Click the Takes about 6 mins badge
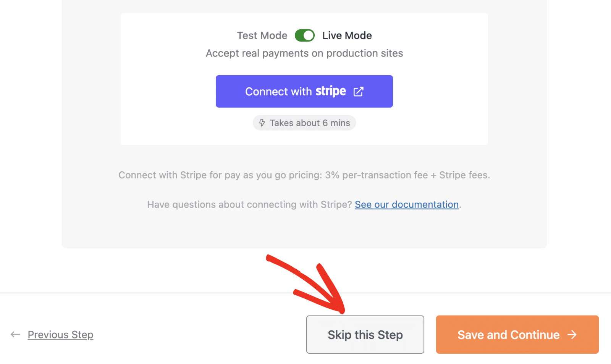Screen dimensions: 611x364 tap(304, 122)
